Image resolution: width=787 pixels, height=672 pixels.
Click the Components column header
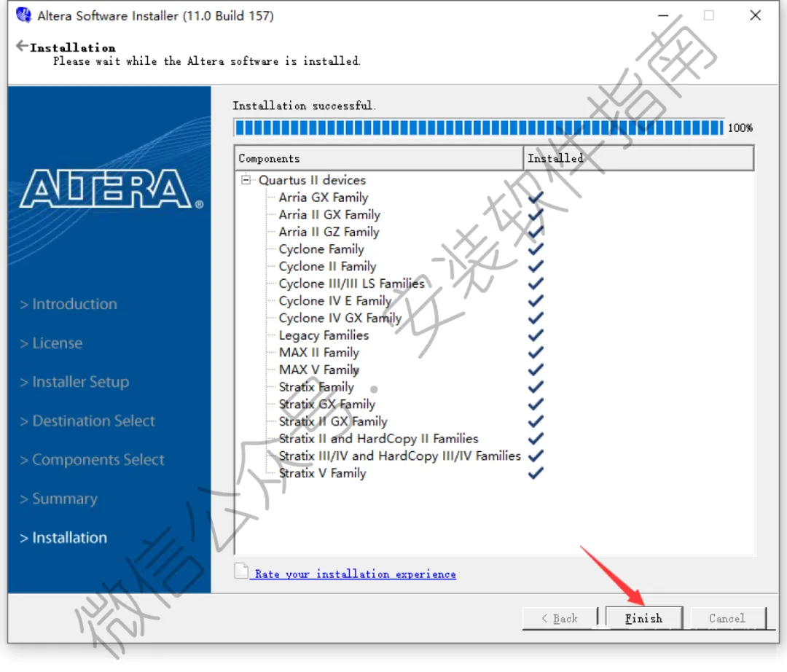(x=379, y=158)
